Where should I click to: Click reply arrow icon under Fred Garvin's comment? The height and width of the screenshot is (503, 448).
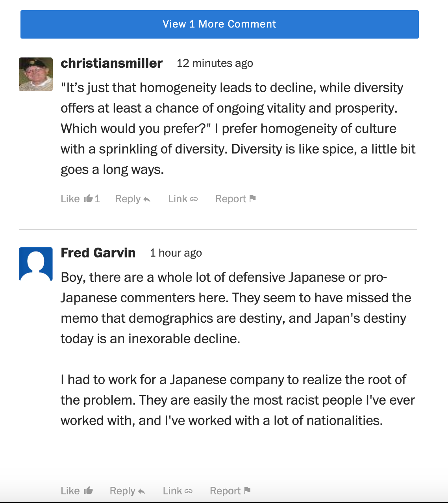point(142,492)
